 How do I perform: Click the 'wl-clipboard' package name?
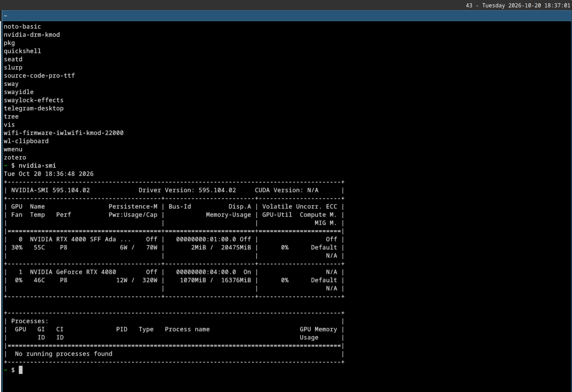pos(26,141)
